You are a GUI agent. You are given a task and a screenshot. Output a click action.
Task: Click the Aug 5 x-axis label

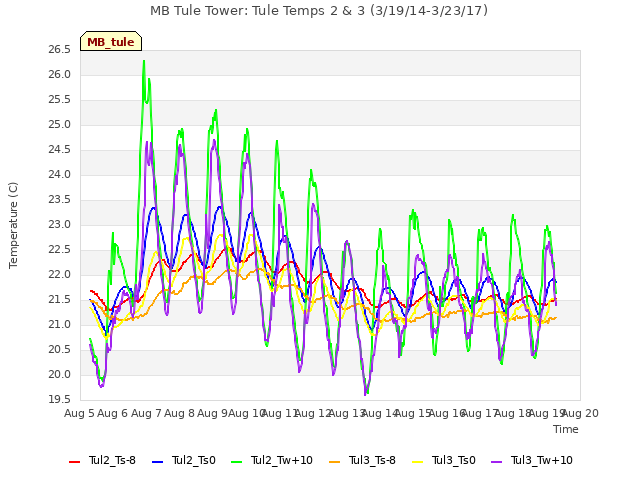point(79,413)
